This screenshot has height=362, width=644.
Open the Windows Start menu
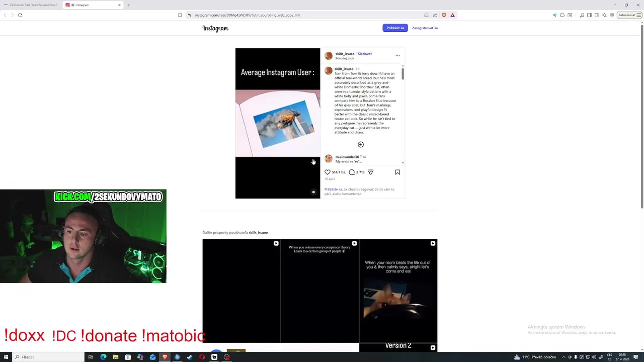click(6, 357)
